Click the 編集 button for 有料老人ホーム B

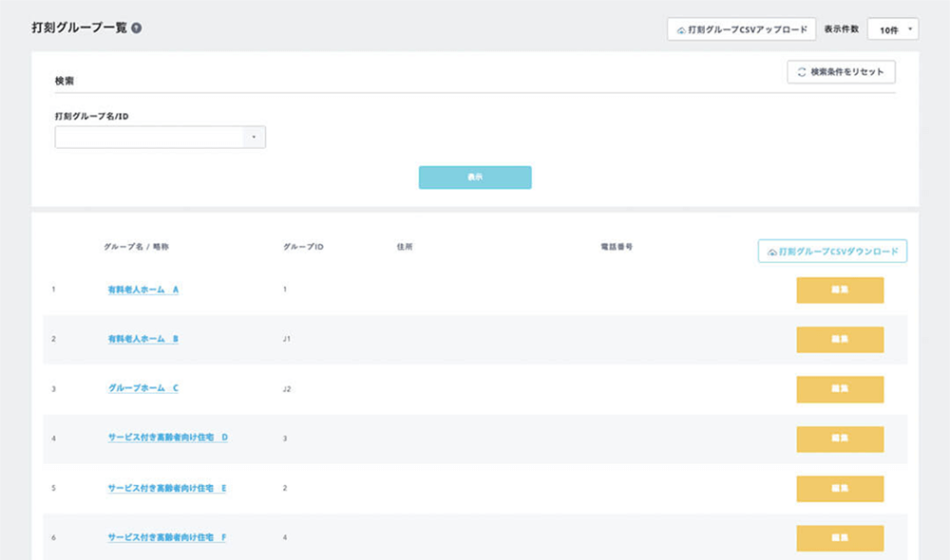[x=840, y=340]
